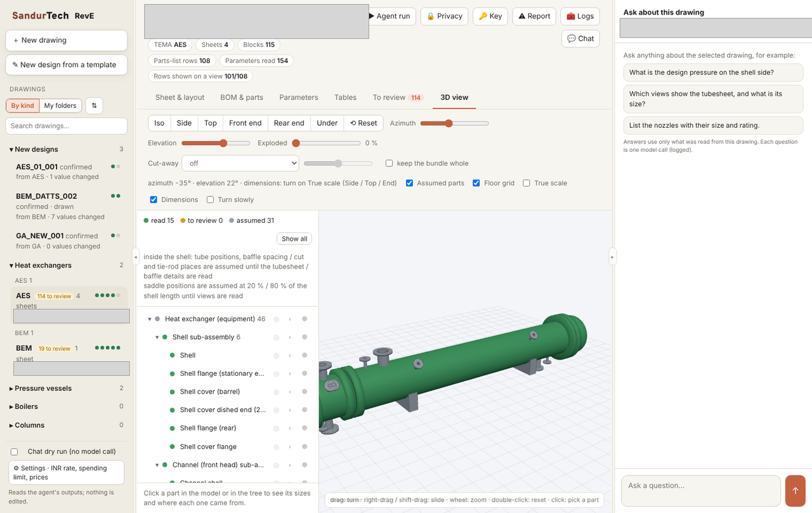Click the Exploded view slider
Image resolution: width=812 pixels, height=513 pixels.
[x=326, y=143]
